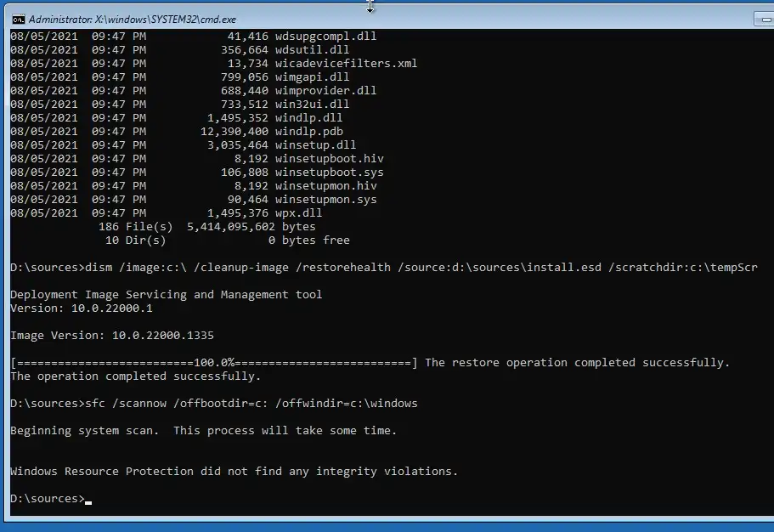Select the file name wdsupgcompl.dll

[x=325, y=36]
